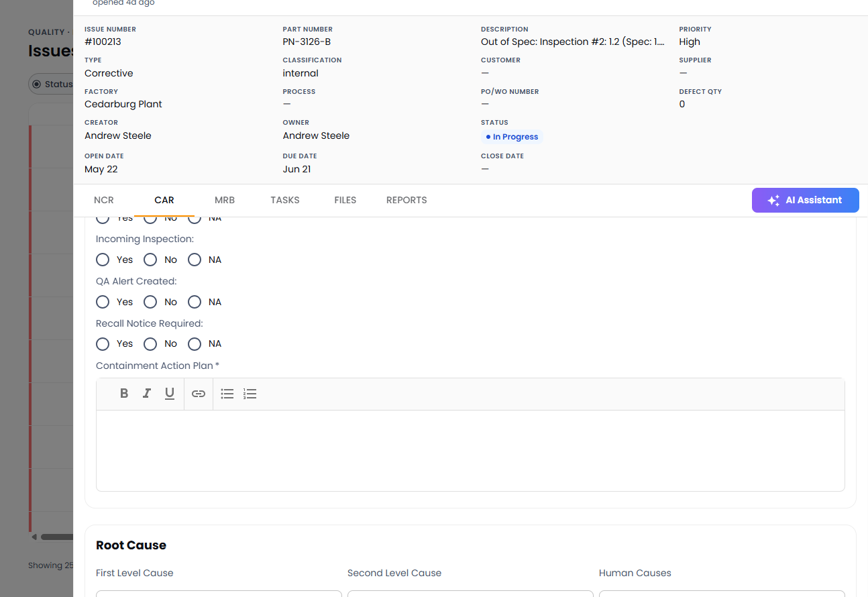Screen dimensions: 868x597
Task: Select No for Incoming Inspection
Action: 150,260
